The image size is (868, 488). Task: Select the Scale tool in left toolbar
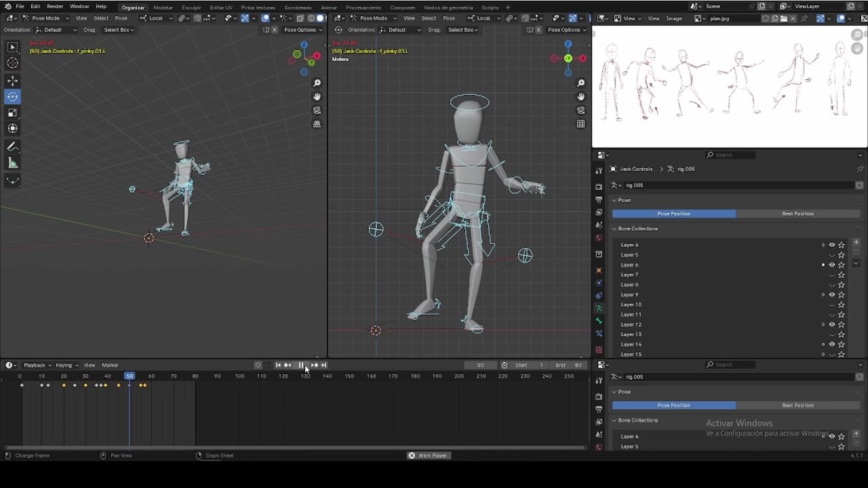12,113
